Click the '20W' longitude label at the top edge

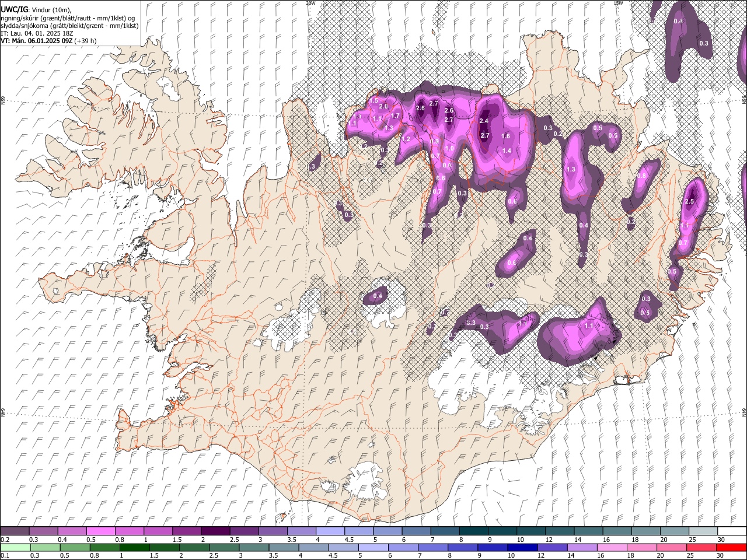click(x=310, y=3)
